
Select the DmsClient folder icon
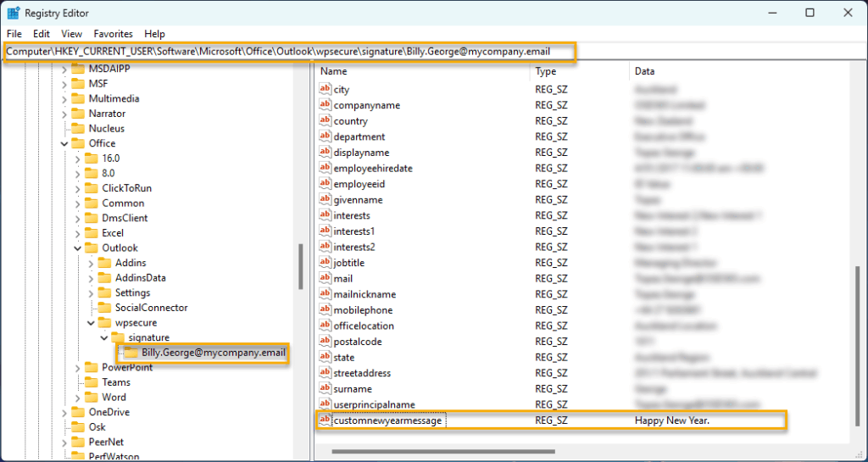tap(91, 218)
